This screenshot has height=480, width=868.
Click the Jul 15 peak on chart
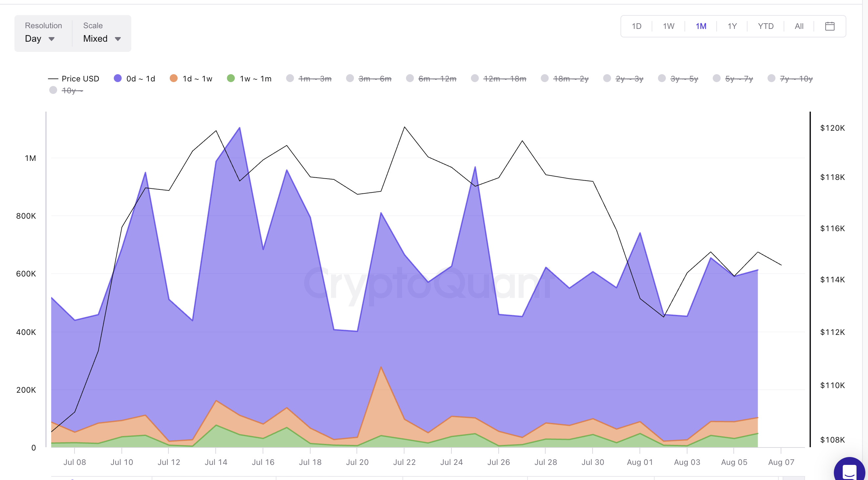click(x=240, y=128)
